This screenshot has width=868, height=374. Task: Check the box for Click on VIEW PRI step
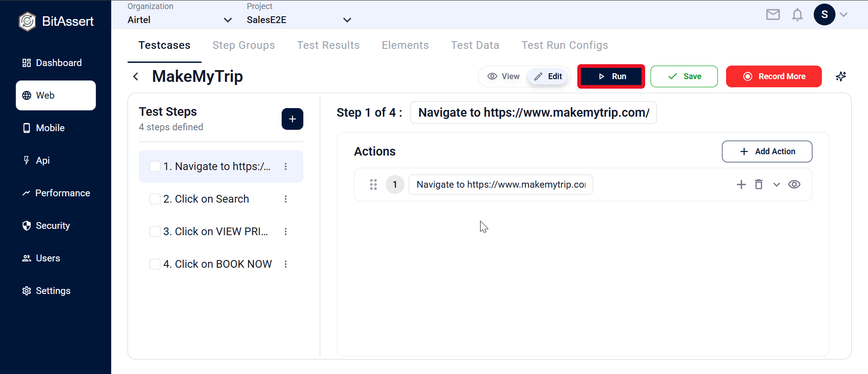pos(155,232)
